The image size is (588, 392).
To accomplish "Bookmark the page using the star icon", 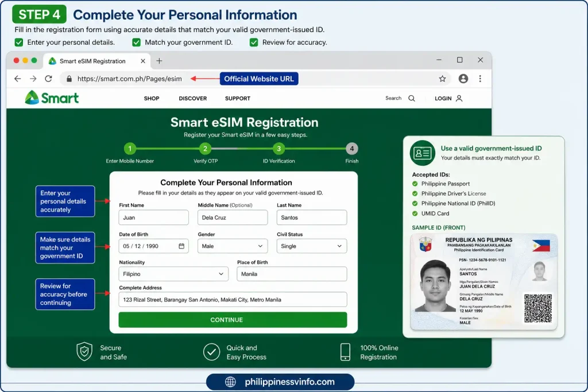I will (443, 79).
